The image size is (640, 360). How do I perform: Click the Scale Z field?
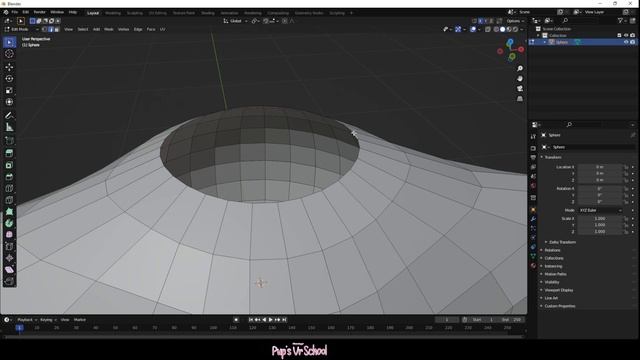600,231
